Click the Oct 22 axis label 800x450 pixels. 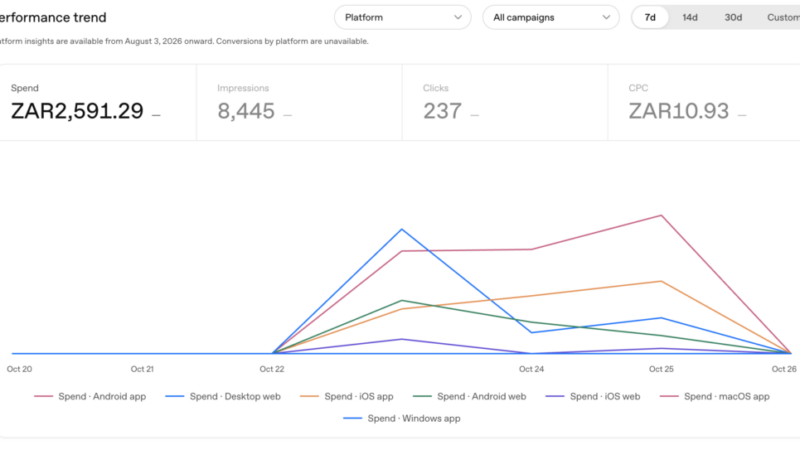[x=272, y=369]
